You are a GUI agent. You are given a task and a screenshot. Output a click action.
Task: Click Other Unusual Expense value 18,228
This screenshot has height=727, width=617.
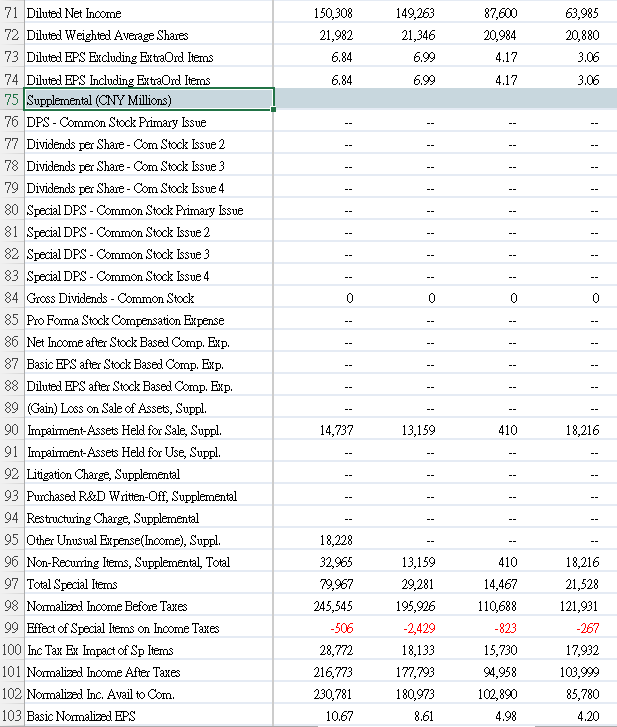pos(336,541)
